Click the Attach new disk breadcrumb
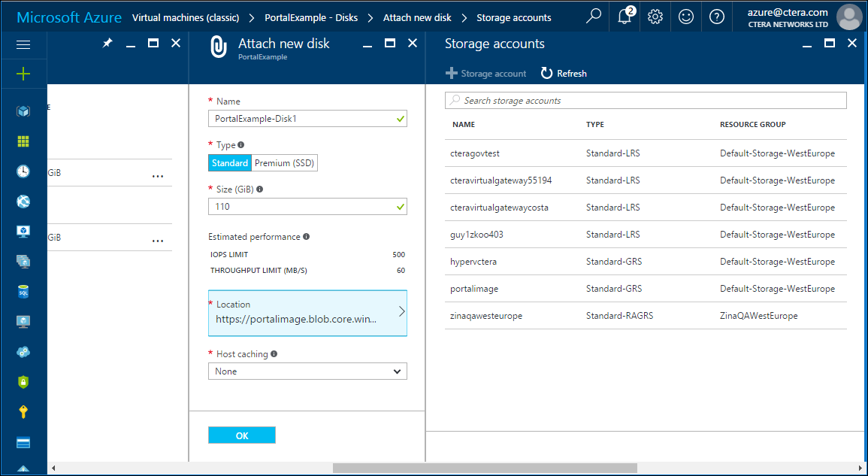The height and width of the screenshot is (476, 868). point(417,18)
